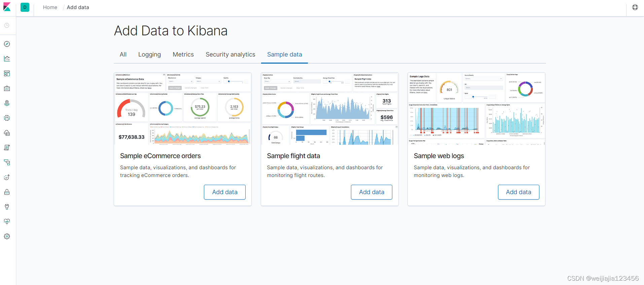Add data for Sample eCommerce orders

[225, 192]
